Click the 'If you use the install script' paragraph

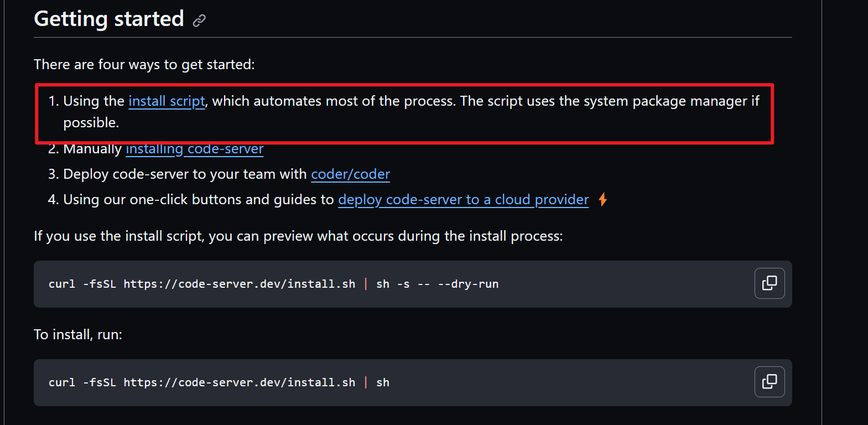click(x=298, y=236)
